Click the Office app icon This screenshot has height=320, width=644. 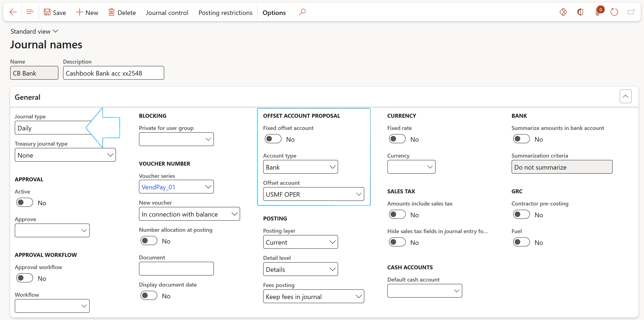tap(580, 12)
